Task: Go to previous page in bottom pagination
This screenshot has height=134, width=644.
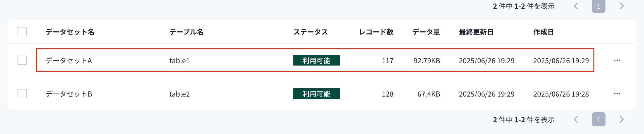Action: click(x=576, y=119)
